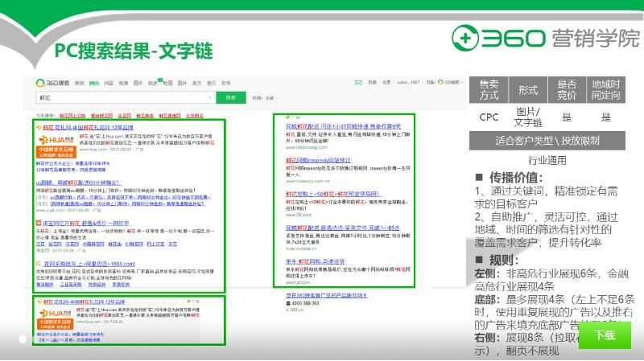Click the 形式 table header
Viewport: 644px width, 361px height.
click(528, 89)
